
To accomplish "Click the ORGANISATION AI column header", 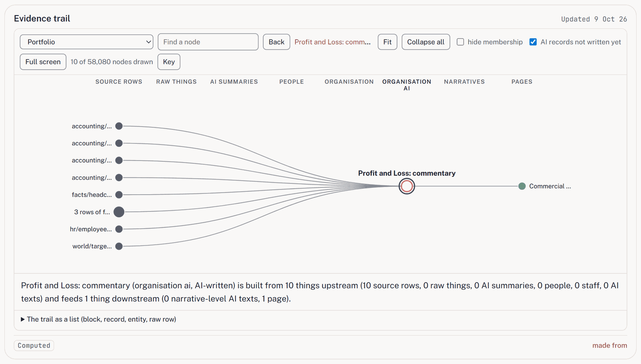I will coord(407,85).
